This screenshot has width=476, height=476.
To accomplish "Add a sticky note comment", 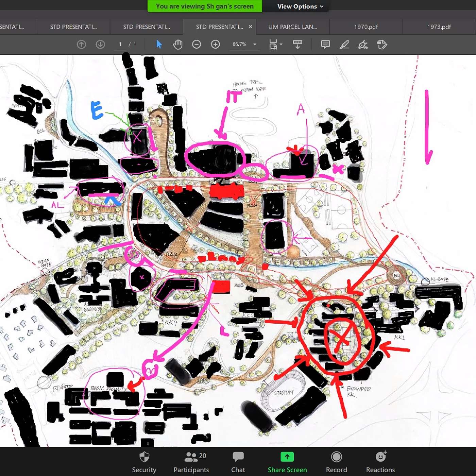I will (325, 45).
